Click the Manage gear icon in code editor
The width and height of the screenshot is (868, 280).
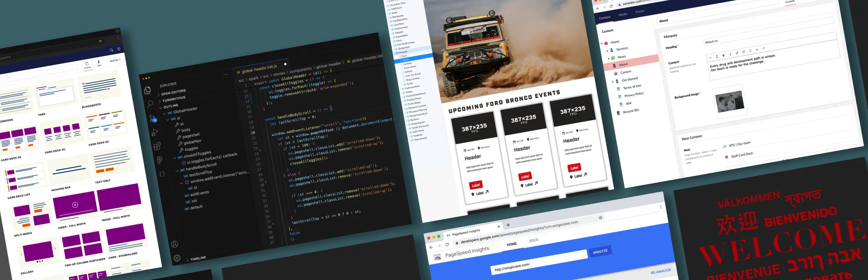click(177, 258)
